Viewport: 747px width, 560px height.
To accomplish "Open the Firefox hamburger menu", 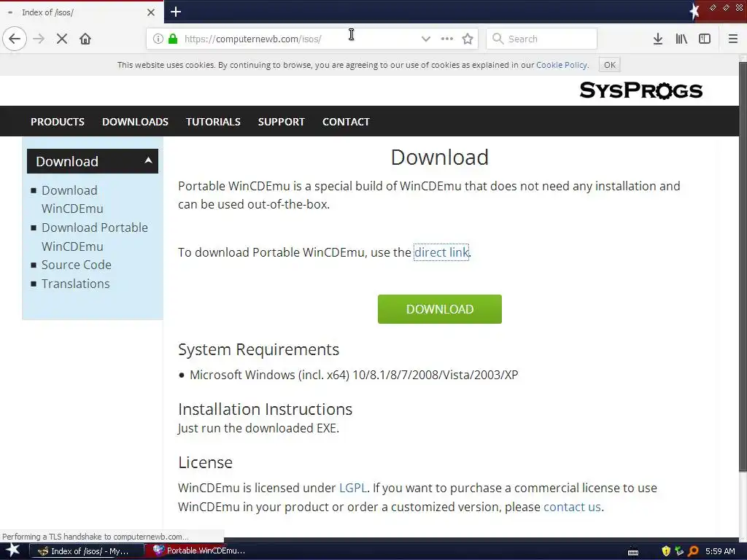I will click(733, 39).
